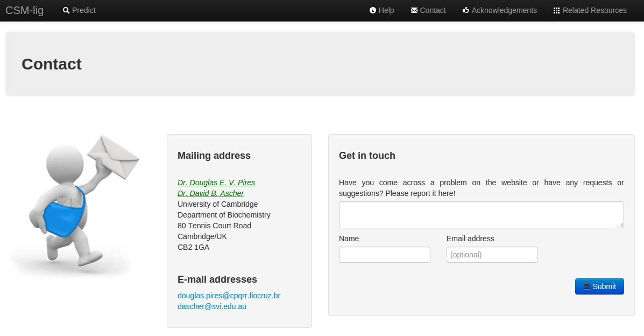
Task: Click the envelope icon on Submit button
Action: click(587, 286)
